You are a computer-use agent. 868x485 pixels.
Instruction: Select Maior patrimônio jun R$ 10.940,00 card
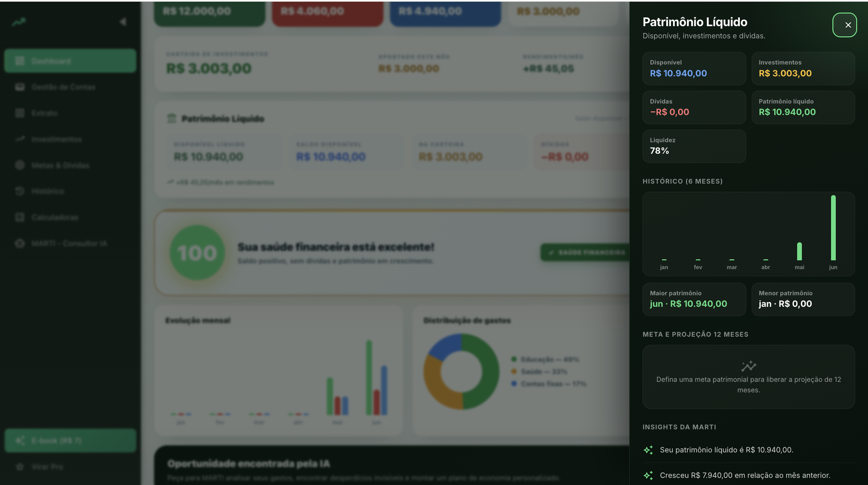coord(694,299)
